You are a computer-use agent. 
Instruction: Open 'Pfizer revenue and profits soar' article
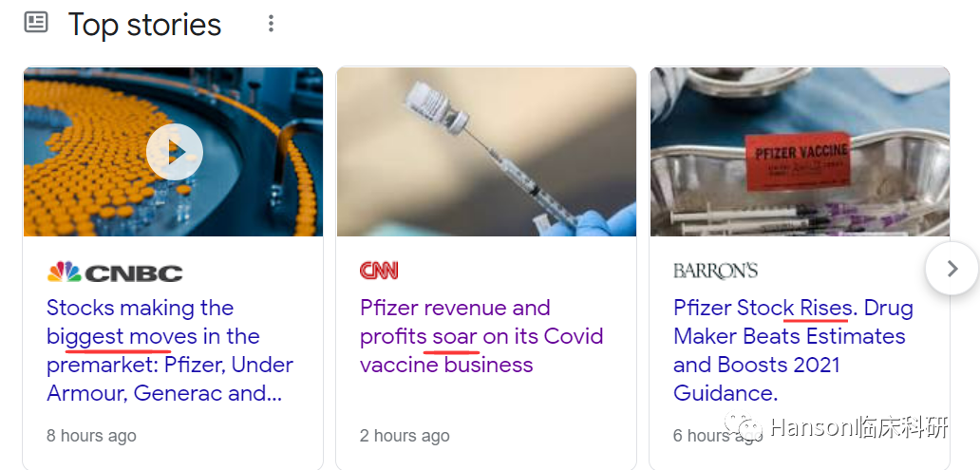[x=481, y=336]
